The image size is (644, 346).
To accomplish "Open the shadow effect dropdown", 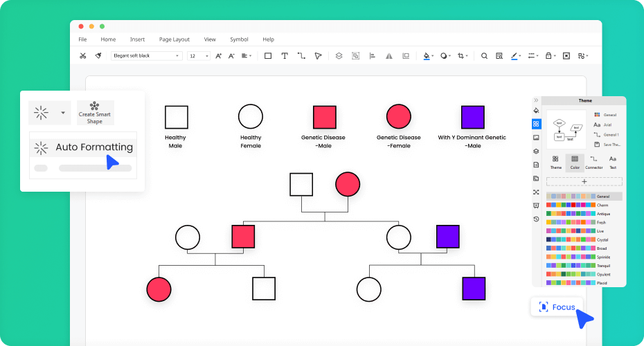I will pos(446,56).
